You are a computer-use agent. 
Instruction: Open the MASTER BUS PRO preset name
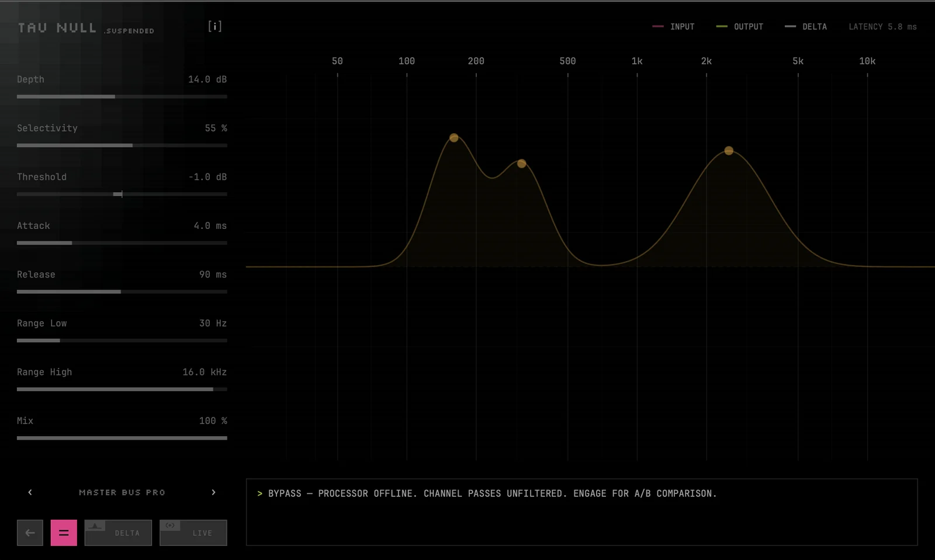[x=122, y=492]
